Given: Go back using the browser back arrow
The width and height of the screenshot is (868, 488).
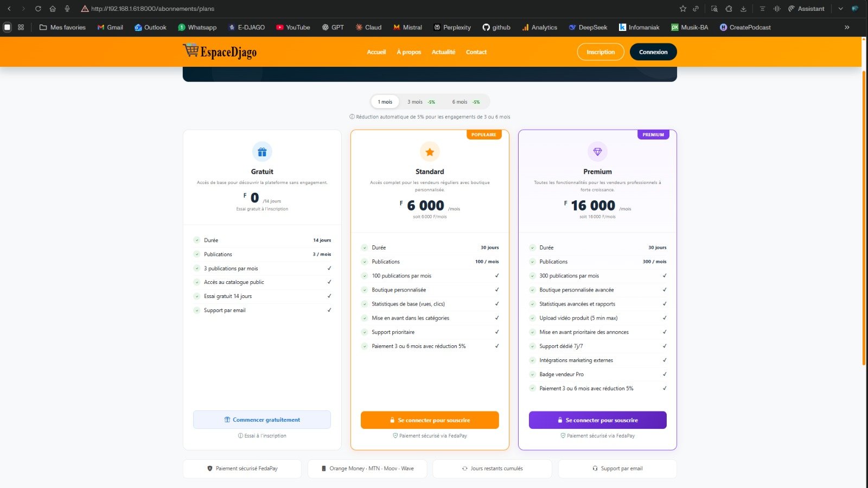Looking at the screenshot, I should coord(9,9).
